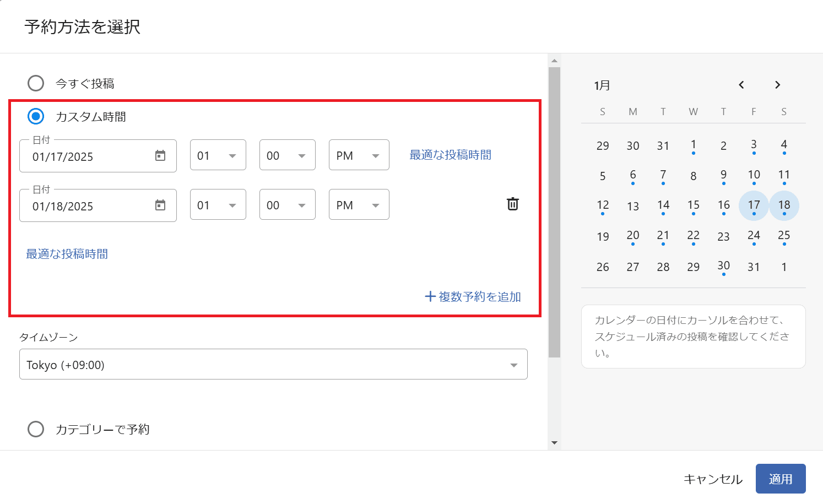Select the カテゴリーで予約 radio option
The image size is (823, 504).
[x=36, y=429]
